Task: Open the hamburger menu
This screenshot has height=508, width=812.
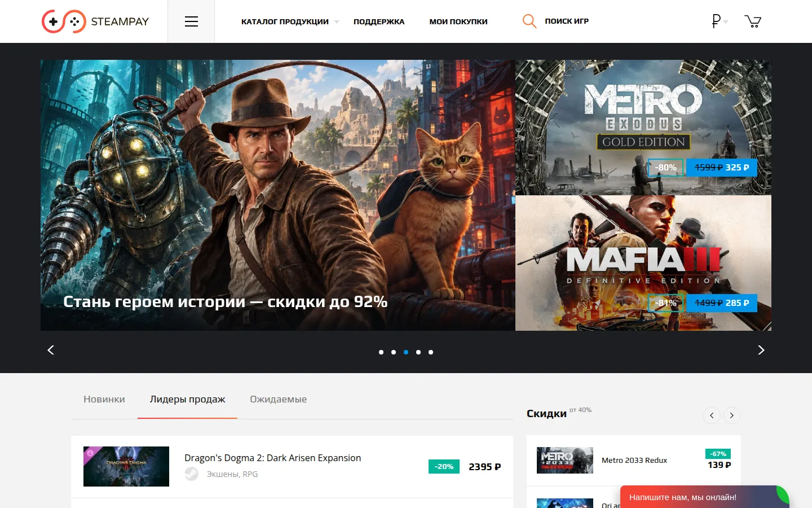Action: [191, 21]
